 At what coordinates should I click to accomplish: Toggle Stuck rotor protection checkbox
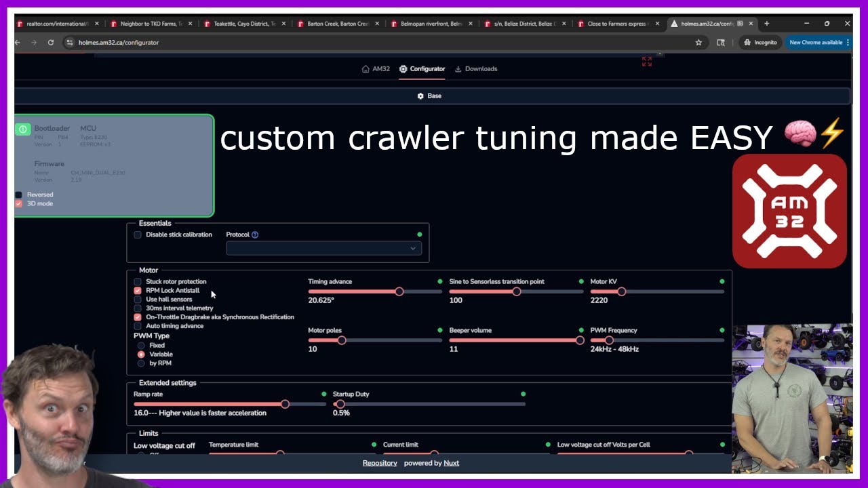pos(138,281)
